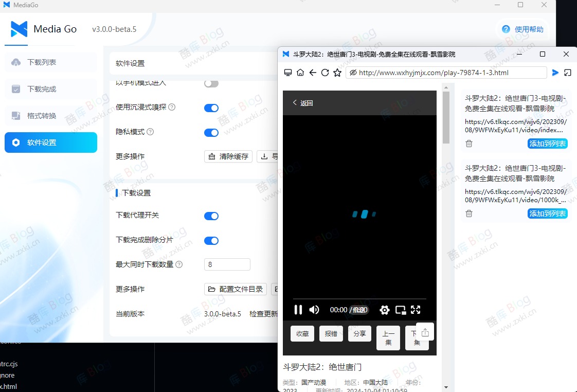The height and width of the screenshot is (392, 577).
Task: Click the browser page vertical scrollbar thumb
Action: (446, 117)
